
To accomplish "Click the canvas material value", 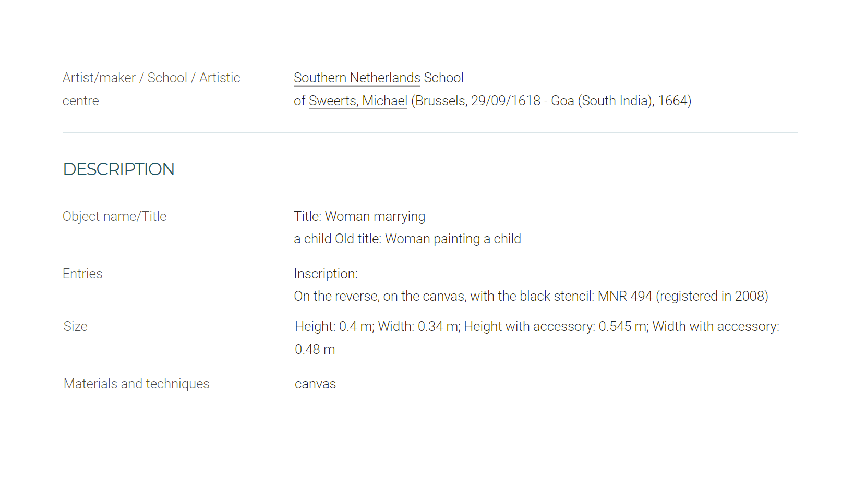I will coord(315,384).
